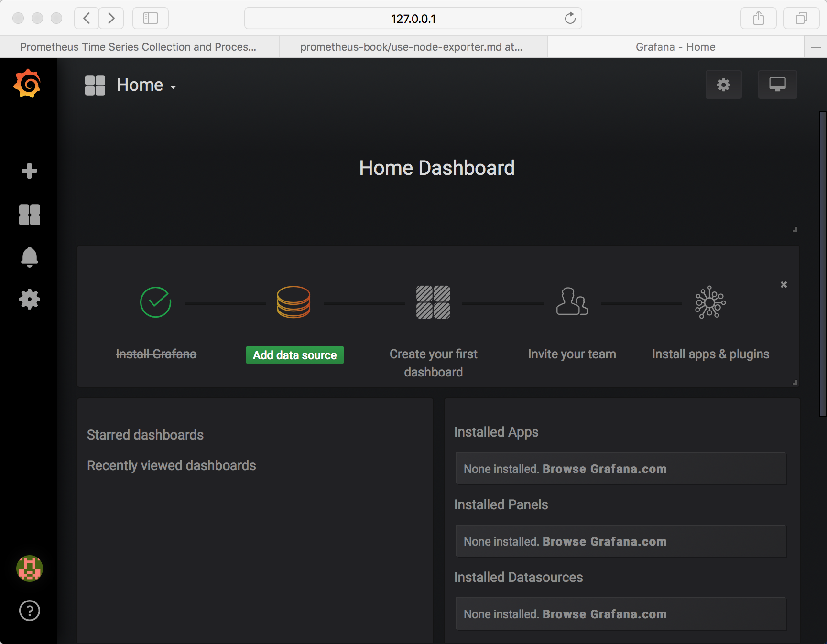The height and width of the screenshot is (644, 827).
Task: Click Safari share button
Action: coord(759,18)
